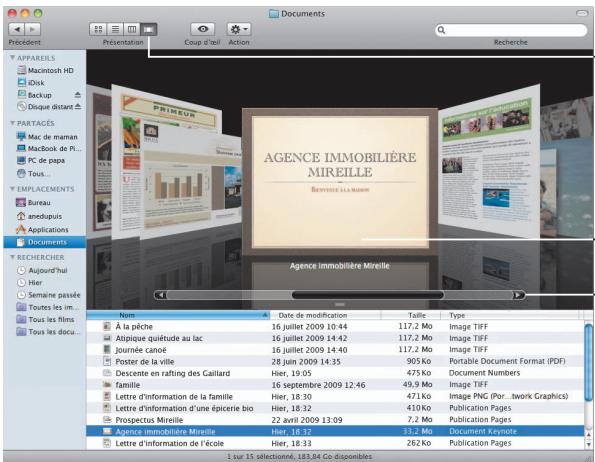Click the Cover Flow resize handle below the scrollbar

[340, 304]
